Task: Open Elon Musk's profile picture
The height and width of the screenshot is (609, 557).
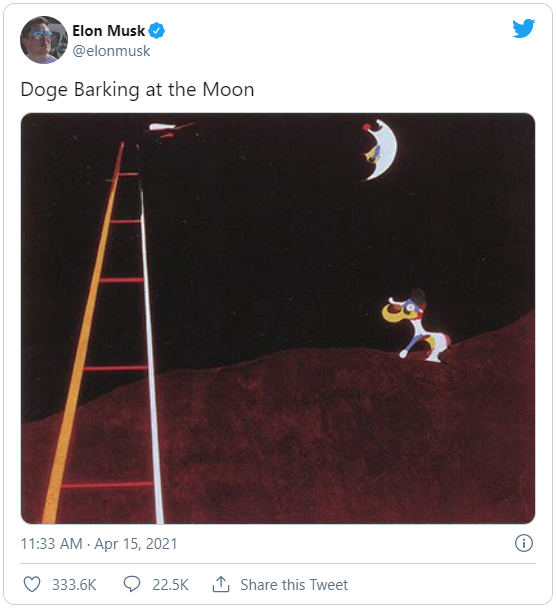Action: click(44, 40)
